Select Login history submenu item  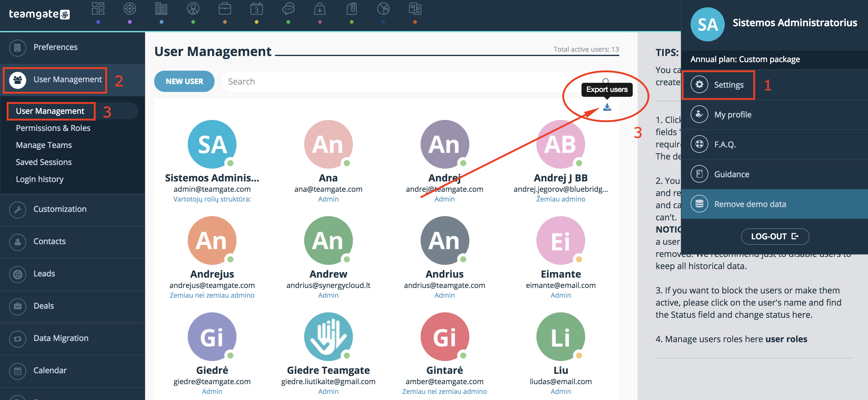pos(39,179)
